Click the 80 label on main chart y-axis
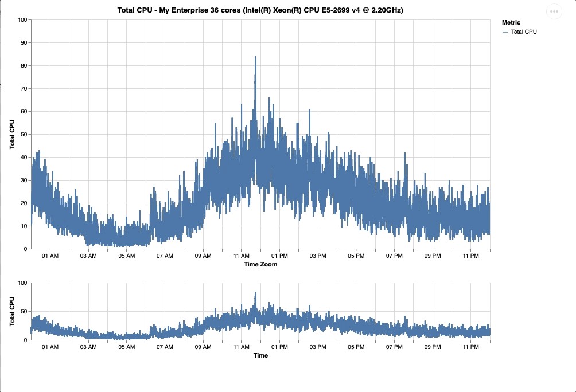576x392 pixels. [24, 66]
